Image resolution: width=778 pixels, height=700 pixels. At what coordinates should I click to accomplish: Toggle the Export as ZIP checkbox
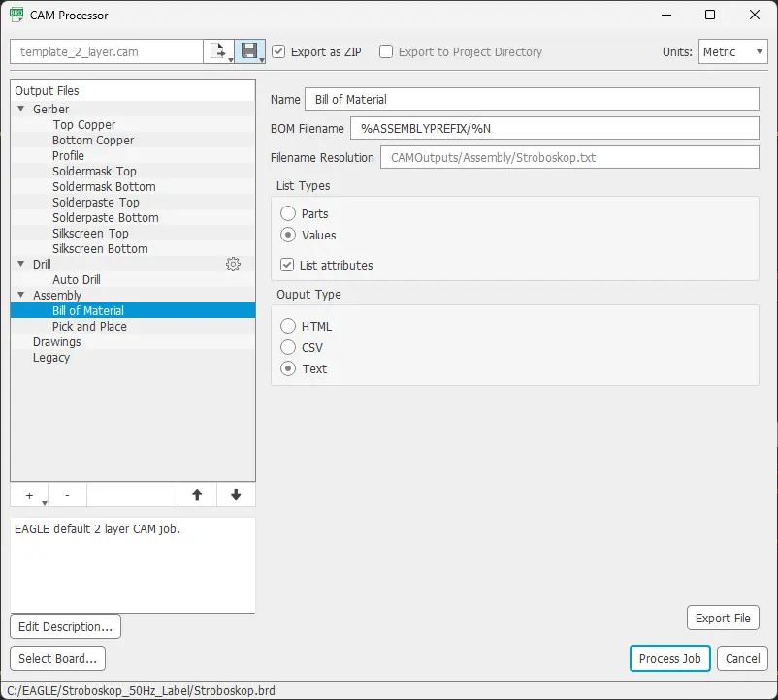[x=279, y=52]
